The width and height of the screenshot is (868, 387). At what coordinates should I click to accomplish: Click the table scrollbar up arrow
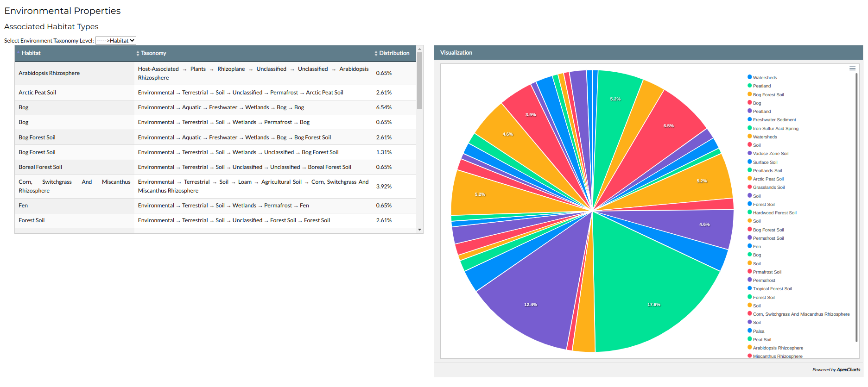coord(419,49)
